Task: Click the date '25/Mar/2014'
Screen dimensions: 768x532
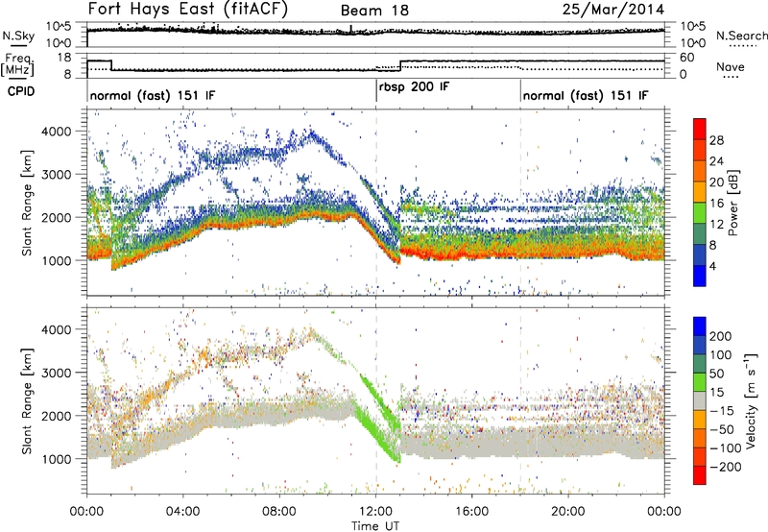Action: coord(613,10)
